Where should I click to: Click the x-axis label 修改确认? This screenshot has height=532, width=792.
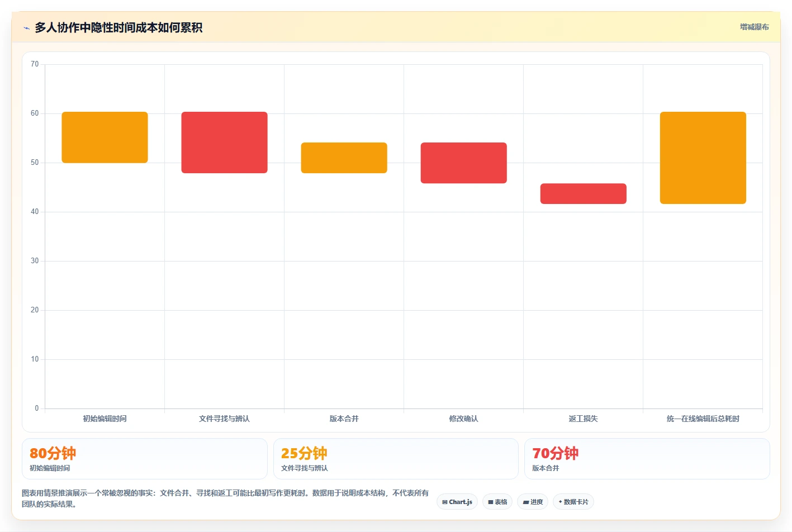pos(463,419)
